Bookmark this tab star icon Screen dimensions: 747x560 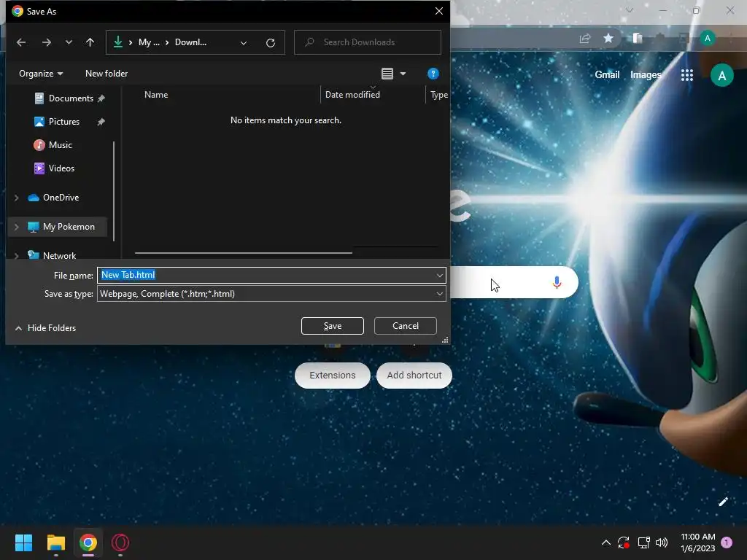608,39
